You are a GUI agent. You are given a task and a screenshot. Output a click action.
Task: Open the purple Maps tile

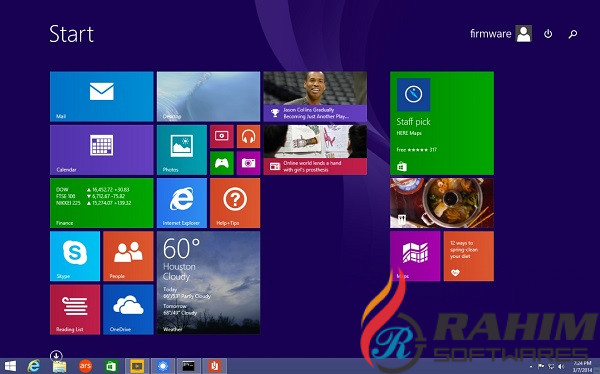pyautogui.click(x=415, y=256)
